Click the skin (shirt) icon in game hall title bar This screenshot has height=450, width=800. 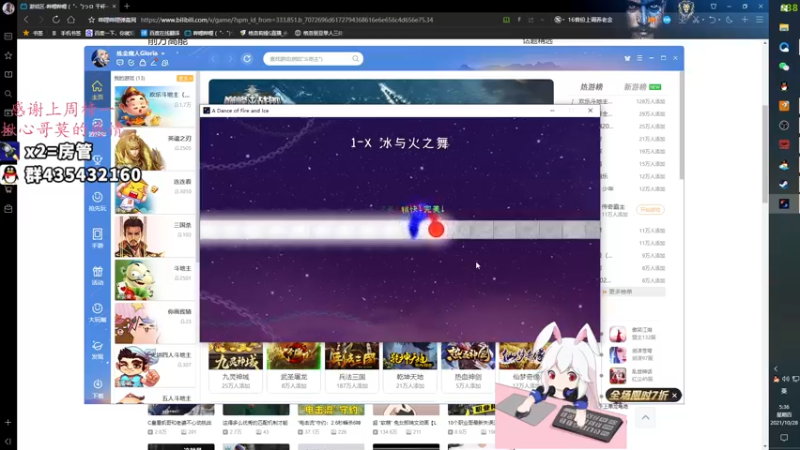click(x=627, y=58)
